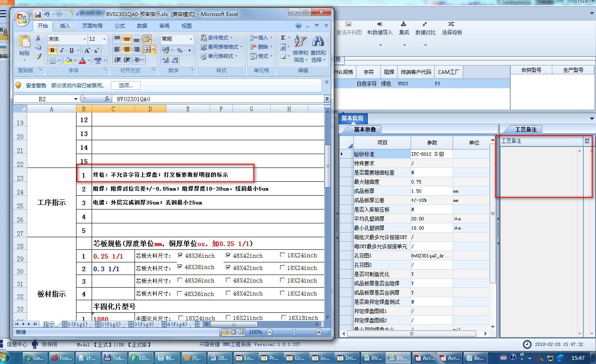Viewport: 596px width, 364px height.
Task: Uncheck 48X36inch checkbox for core 0.3 1/1
Action: click(x=180, y=267)
